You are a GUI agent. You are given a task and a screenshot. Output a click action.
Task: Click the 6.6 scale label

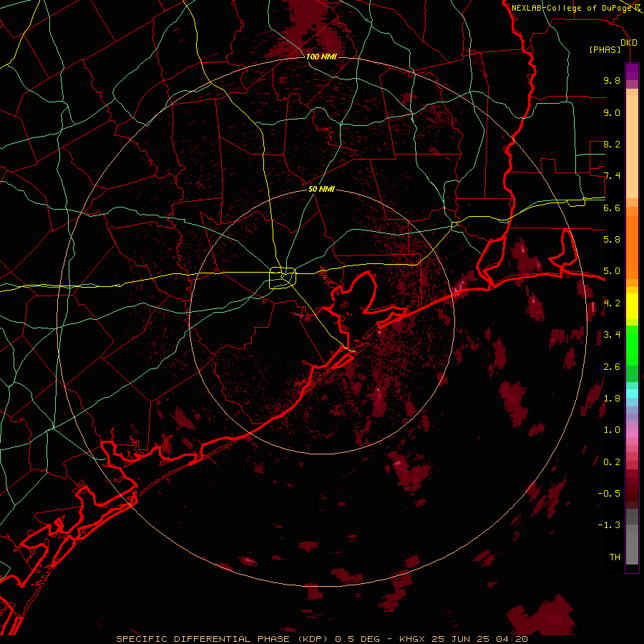[x=612, y=208]
